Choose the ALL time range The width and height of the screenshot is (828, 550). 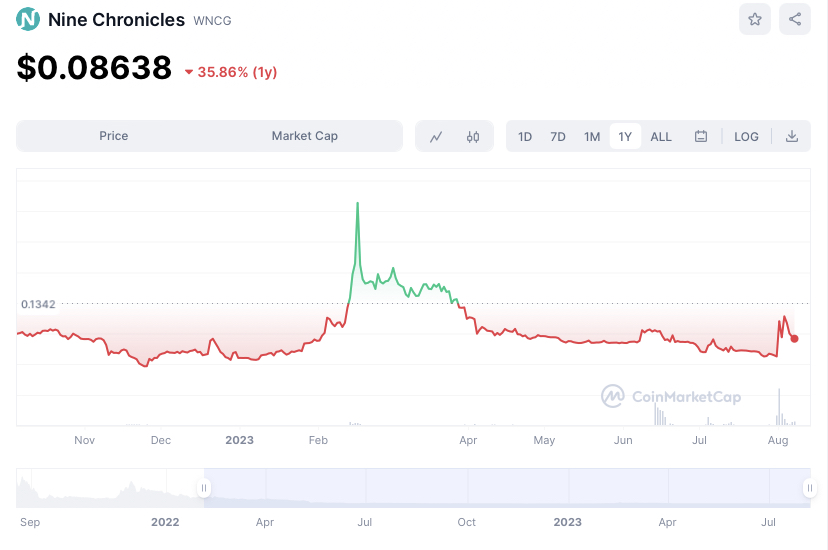point(661,137)
